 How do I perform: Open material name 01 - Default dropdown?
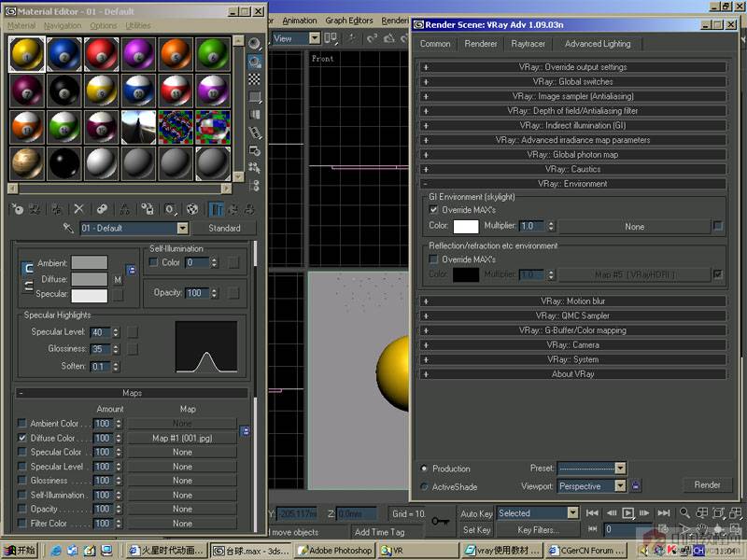tap(183, 228)
